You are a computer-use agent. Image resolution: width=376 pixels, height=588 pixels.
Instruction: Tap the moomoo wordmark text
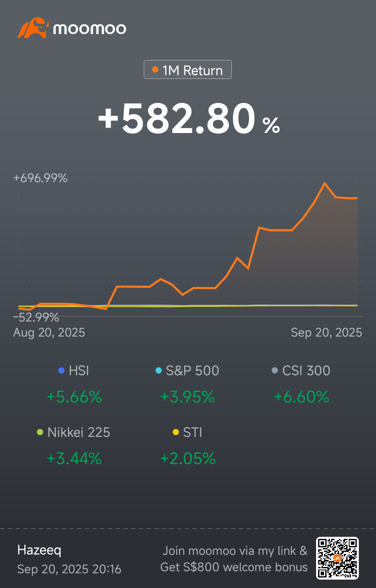[90, 29]
